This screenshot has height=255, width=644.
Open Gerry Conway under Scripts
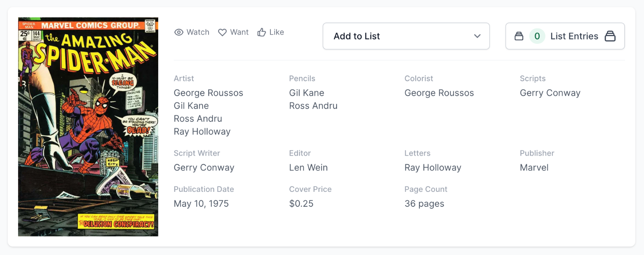[x=550, y=93]
